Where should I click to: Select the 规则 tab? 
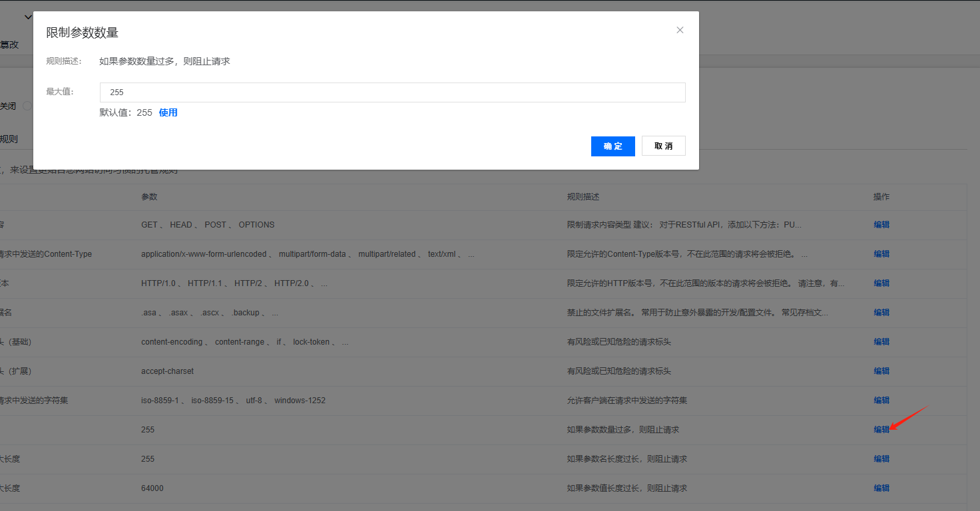click(x=9, y=139)
